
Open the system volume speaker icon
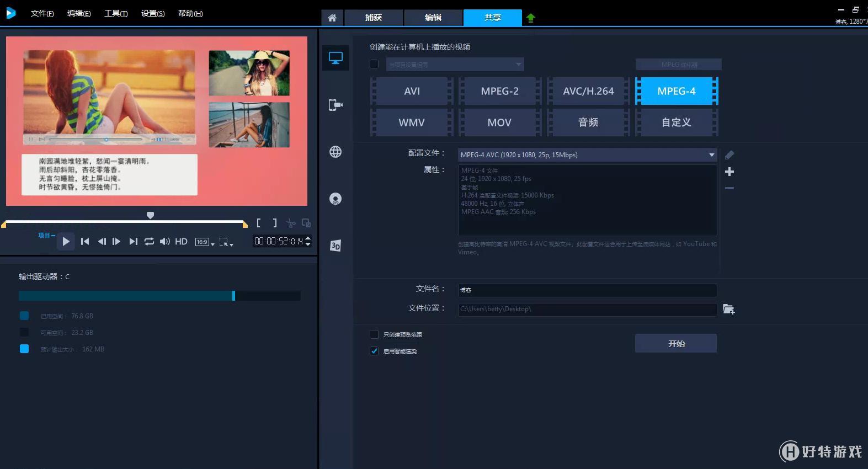point(164,241)
